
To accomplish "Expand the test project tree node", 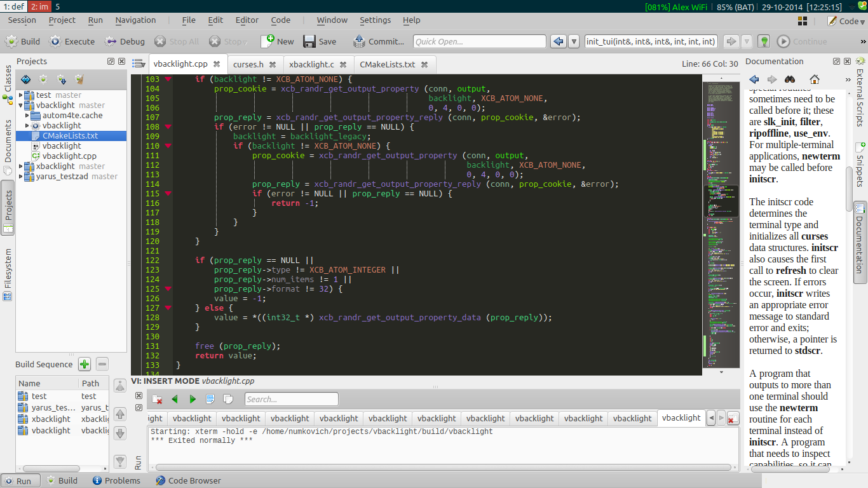I will click(21, 95).
